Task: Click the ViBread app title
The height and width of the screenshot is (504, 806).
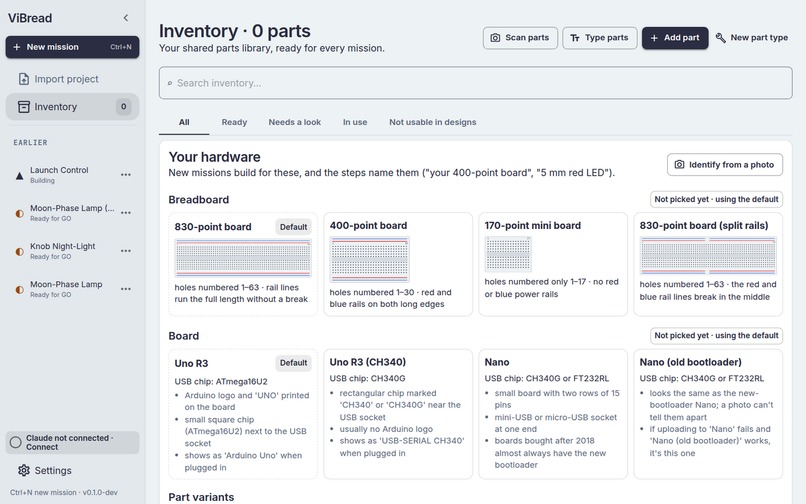Action: pyautogui.click(x=30, y=18)
